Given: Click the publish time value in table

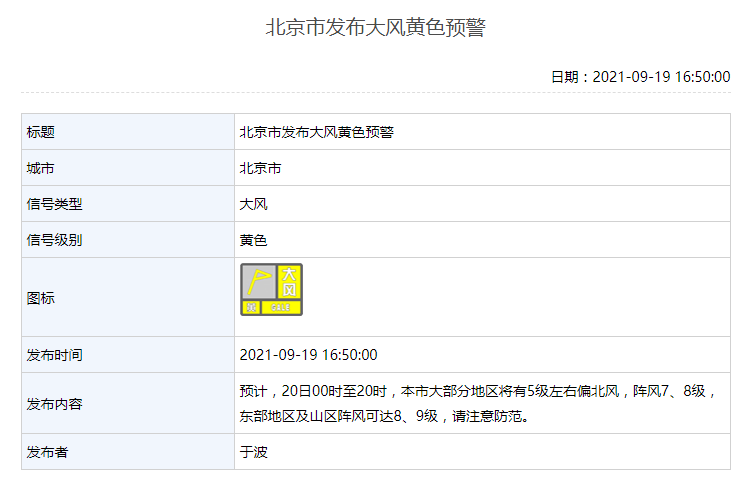Looking at the screenshot, I should 308,355.
